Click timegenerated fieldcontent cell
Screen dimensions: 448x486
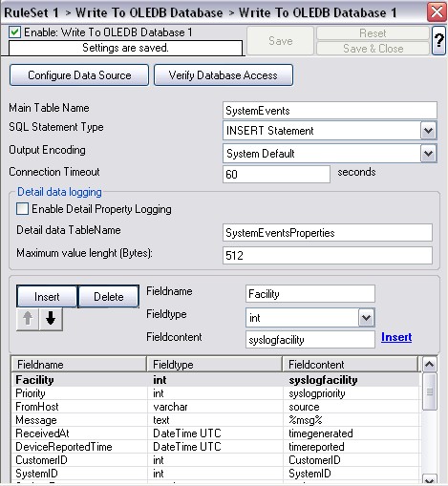tap(352, 433)
